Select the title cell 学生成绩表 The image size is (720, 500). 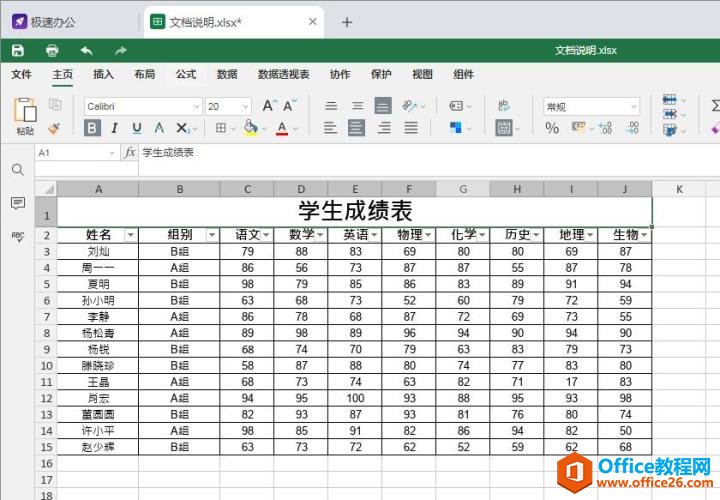pyautogui.click(x=354, y=212)
